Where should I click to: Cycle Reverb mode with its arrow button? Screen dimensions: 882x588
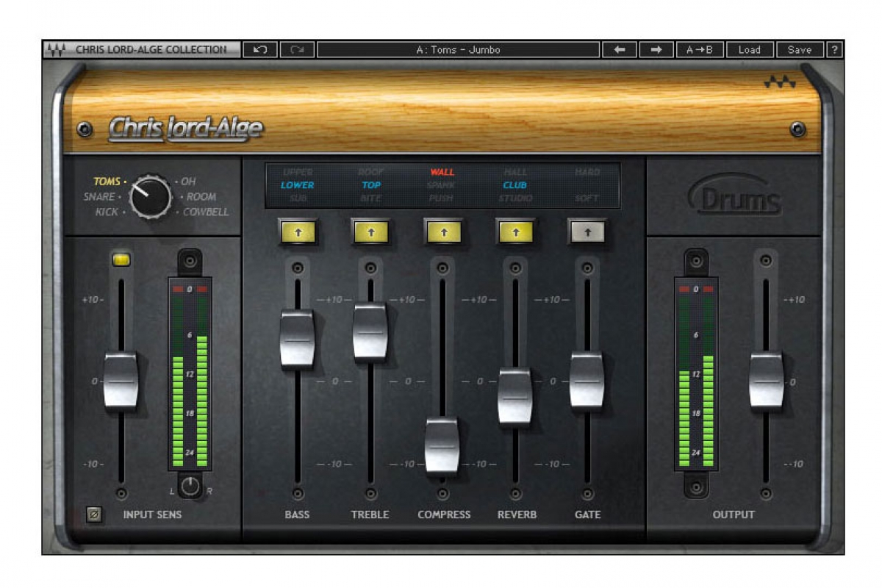tap(515, 232)
